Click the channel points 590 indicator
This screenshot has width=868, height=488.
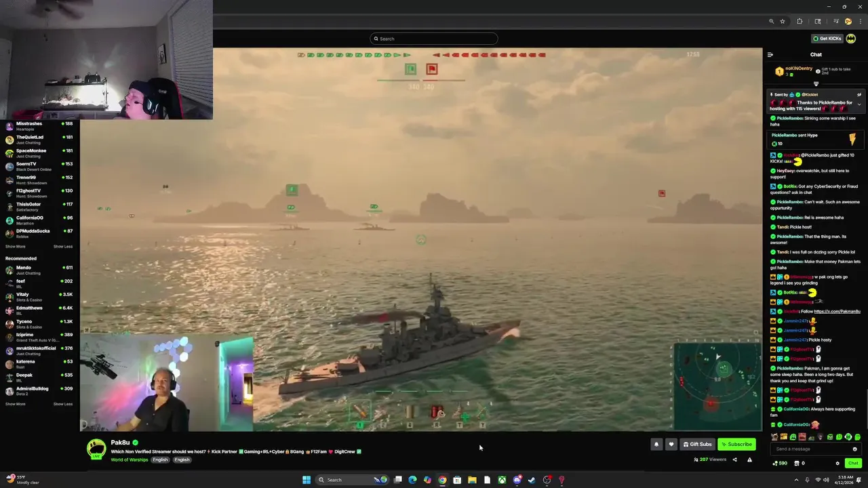click(780, 464)
